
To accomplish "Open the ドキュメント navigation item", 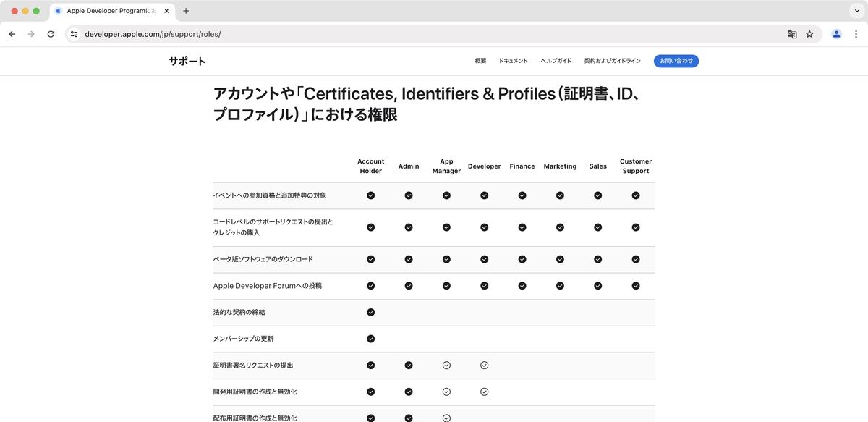I will pos(513,62).
